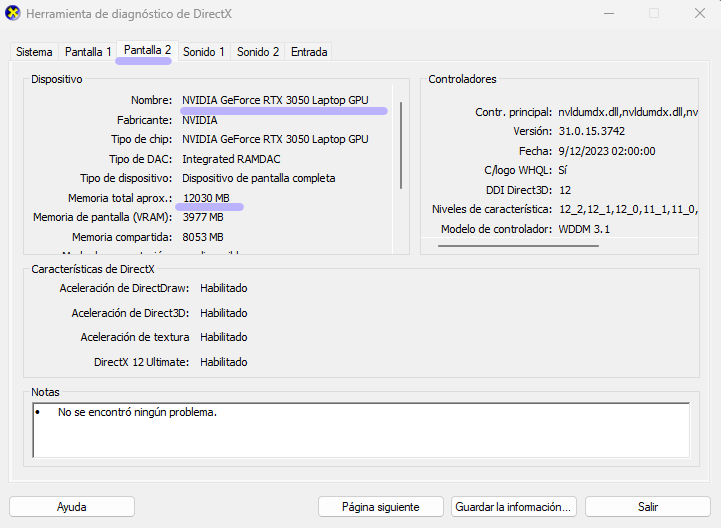Open the Pantalla 1 tab

[88, 52]
